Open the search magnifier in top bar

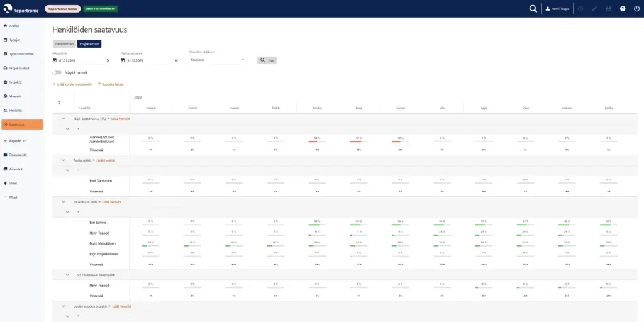[x=533, y=9]
